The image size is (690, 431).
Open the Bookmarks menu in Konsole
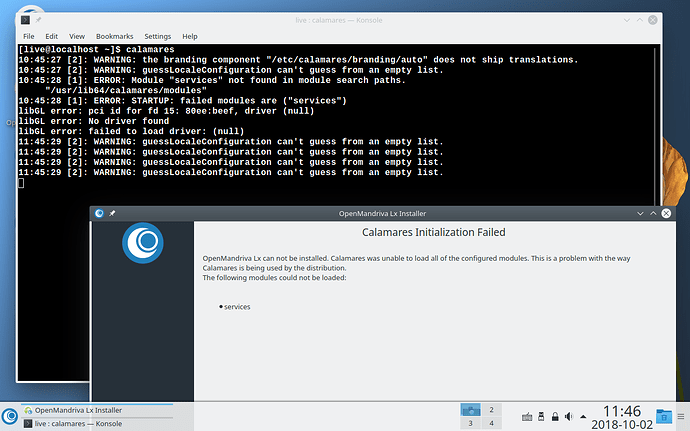tap(114, 36)
